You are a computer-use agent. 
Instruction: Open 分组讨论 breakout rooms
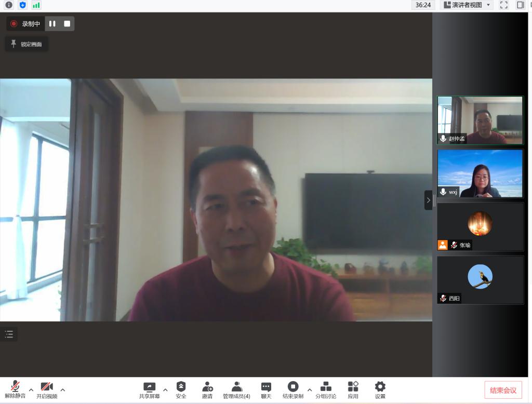(x=326, y=389)
